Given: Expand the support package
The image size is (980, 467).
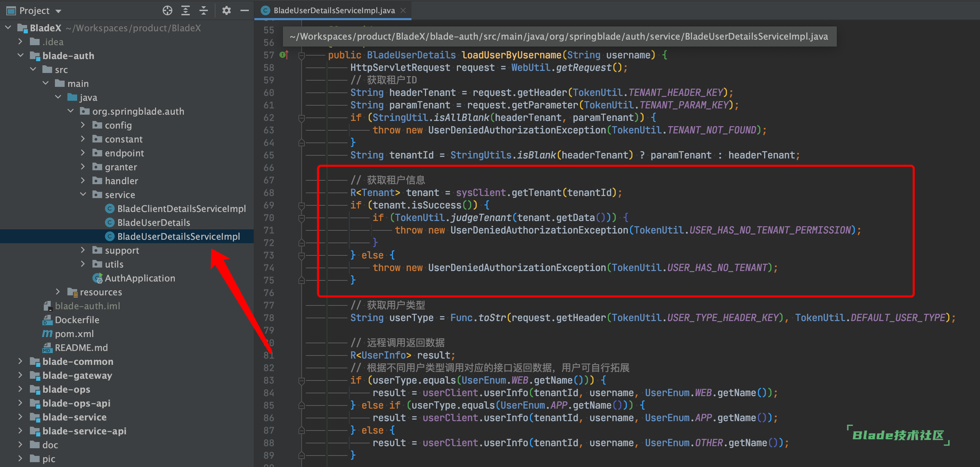Looking at the screenshot, I should [x=83, y=250].
